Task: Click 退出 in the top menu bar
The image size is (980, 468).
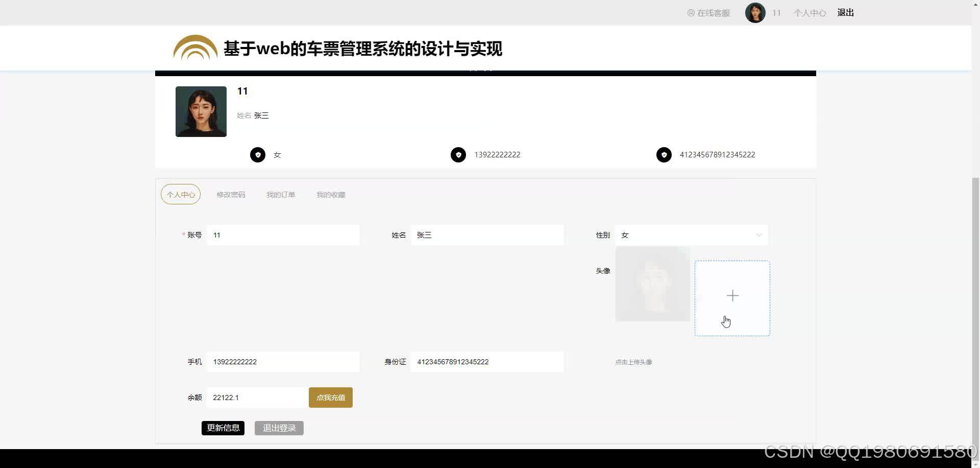Action: (x=845, y=12)
